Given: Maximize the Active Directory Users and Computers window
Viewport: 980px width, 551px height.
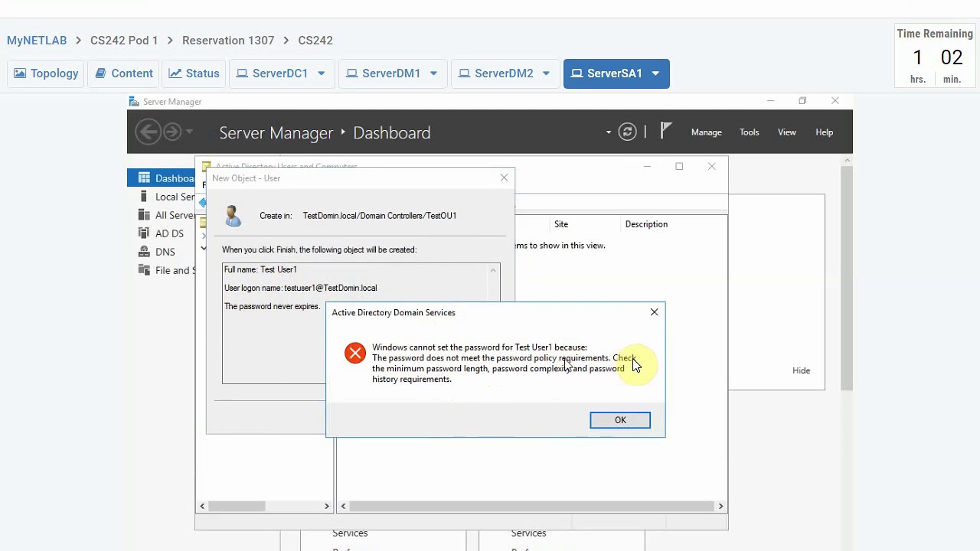Looking at the screenshot, I should click(x=679, y=166).
